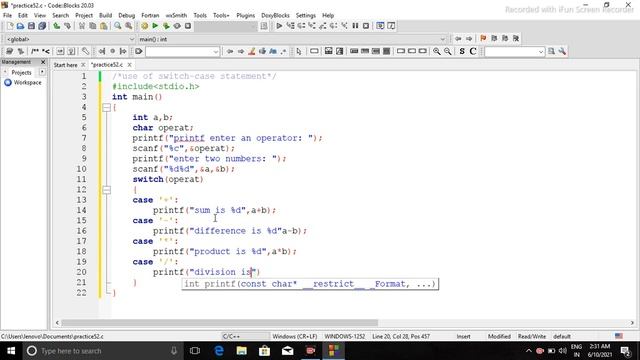This screenshot has width=640, height=360.
Task: Open the Mail app from the taskbar
Action: click(x=287, y=351)
